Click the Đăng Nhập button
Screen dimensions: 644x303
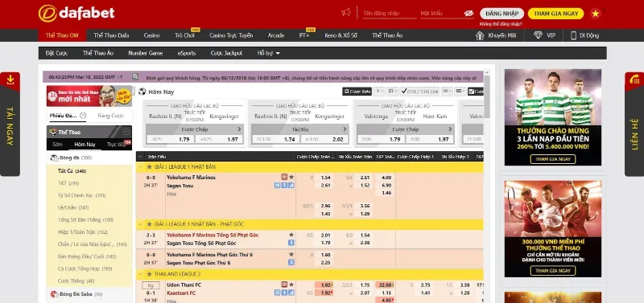click(x=502, y=14)
